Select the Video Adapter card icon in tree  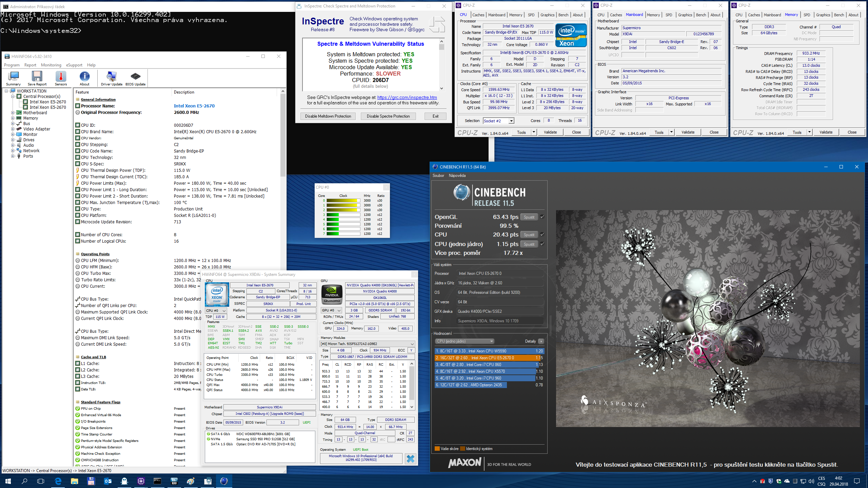click(19, 129)
